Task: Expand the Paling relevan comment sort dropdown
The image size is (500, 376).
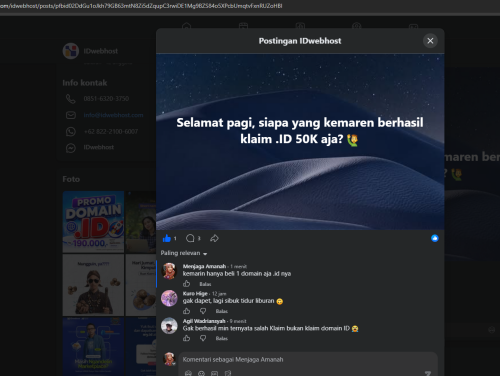Action: (184, 253)
